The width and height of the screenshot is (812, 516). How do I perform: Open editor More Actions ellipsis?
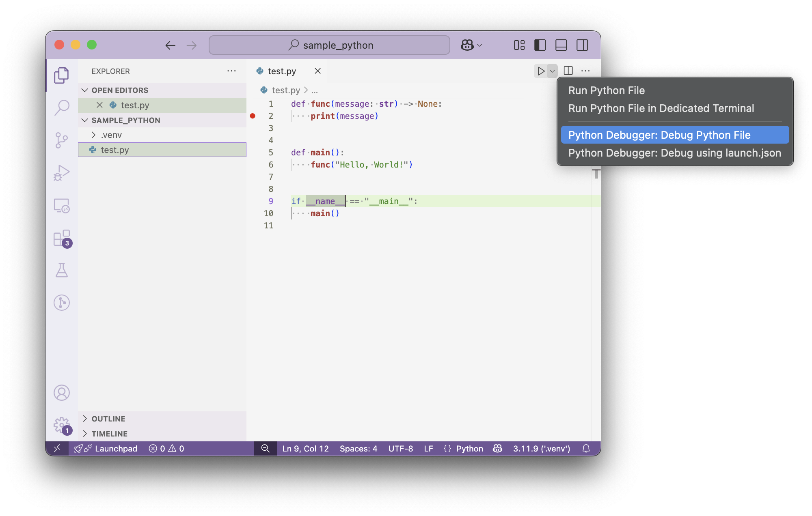[585, 71]
